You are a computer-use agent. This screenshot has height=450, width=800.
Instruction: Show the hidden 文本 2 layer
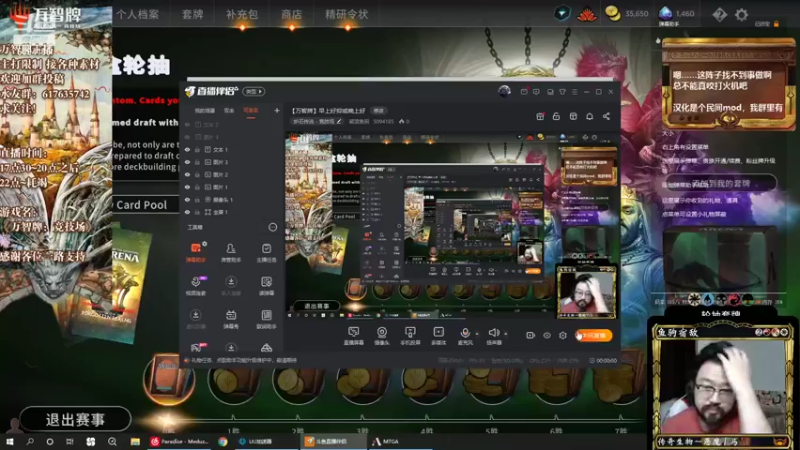187,125
